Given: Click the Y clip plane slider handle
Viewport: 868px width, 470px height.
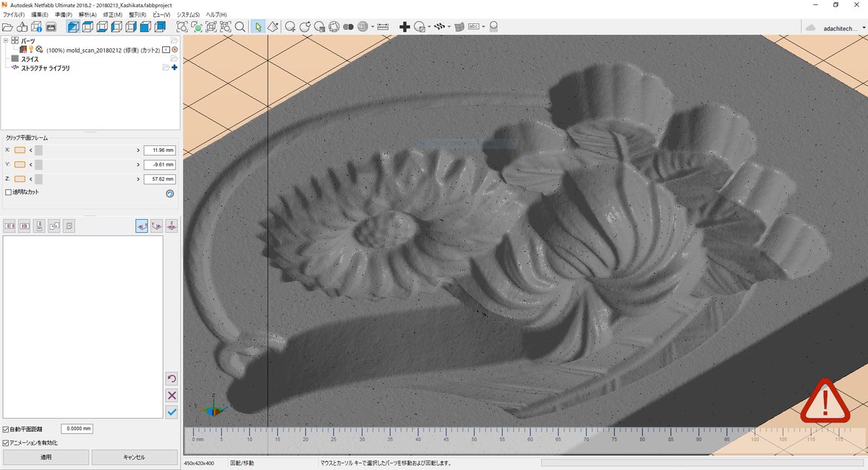Looking at the screenshot, I should 39,164.
